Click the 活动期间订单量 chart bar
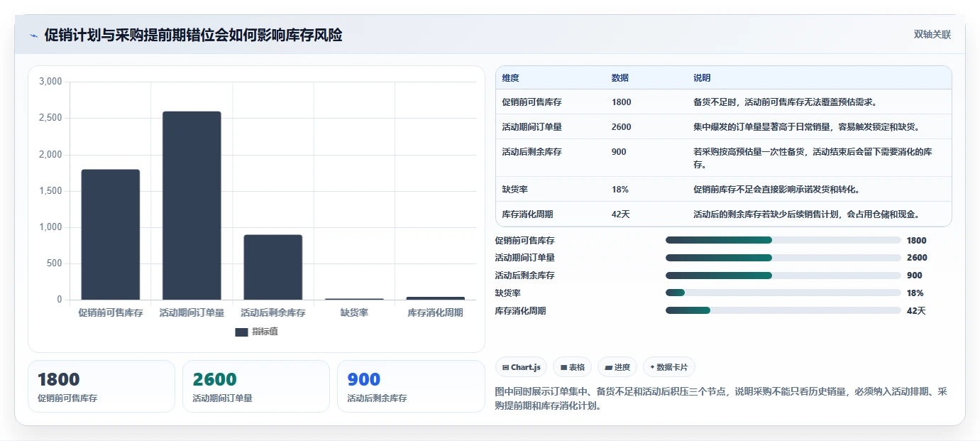Viewport: 980px width, 441px height. [x=192, y=205]
